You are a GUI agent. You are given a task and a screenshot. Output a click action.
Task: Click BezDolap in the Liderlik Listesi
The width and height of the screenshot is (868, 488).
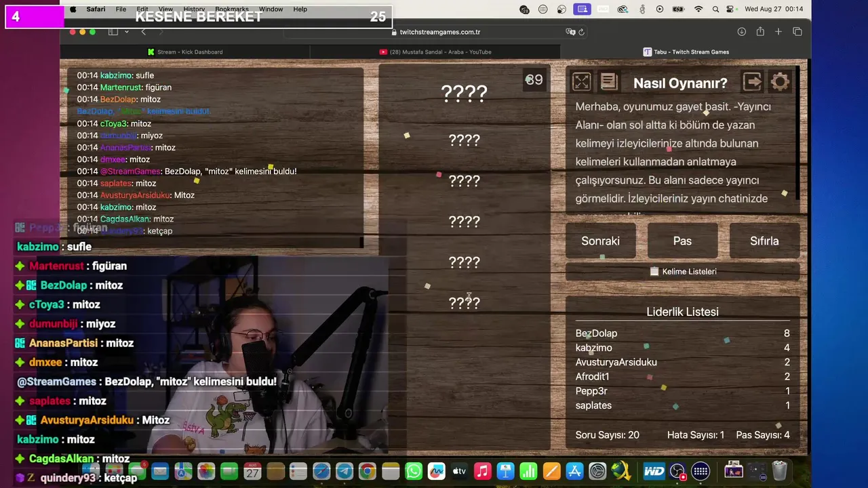click(596, 333)
